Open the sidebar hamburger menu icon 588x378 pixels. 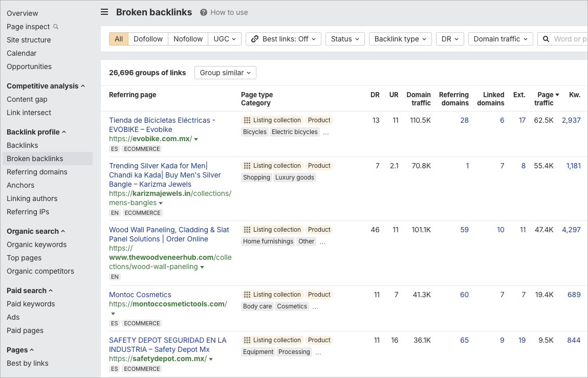[x=104, y=12]
